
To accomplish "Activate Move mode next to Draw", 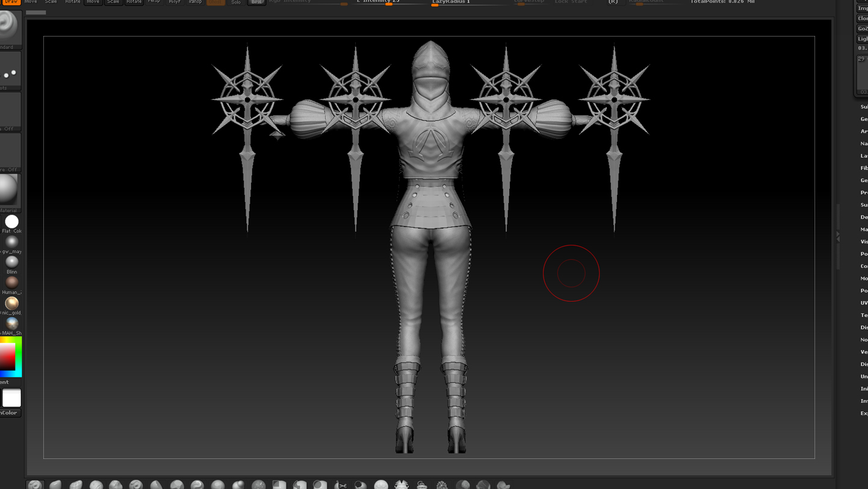I will click(x=31, y=2).
